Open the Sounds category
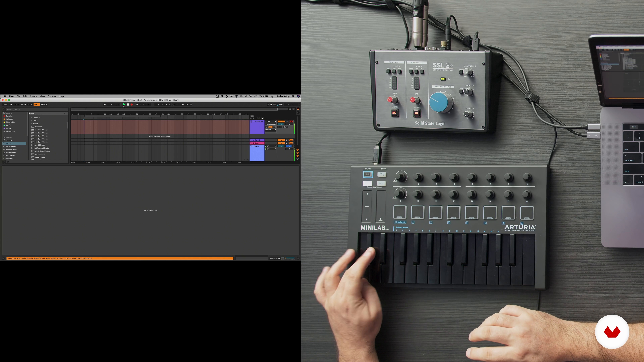Image resolution: width=644 pixels, height=362 pixels. 9,140
